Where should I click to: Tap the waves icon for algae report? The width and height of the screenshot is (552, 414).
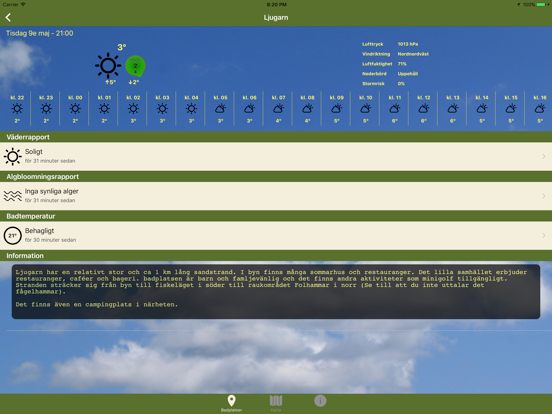(x=13, y=196)
